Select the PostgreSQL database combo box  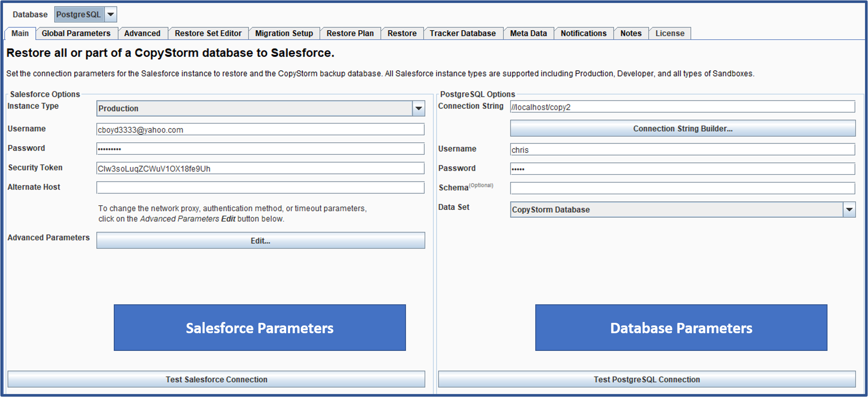[85, 14]
